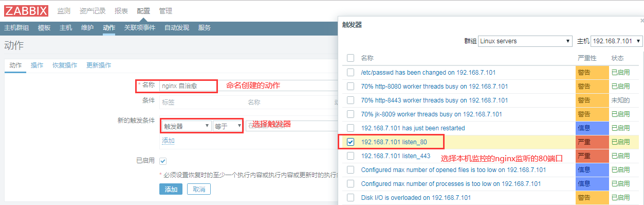
Task: Go to 主机 submenu item
Action: [66, 28]
